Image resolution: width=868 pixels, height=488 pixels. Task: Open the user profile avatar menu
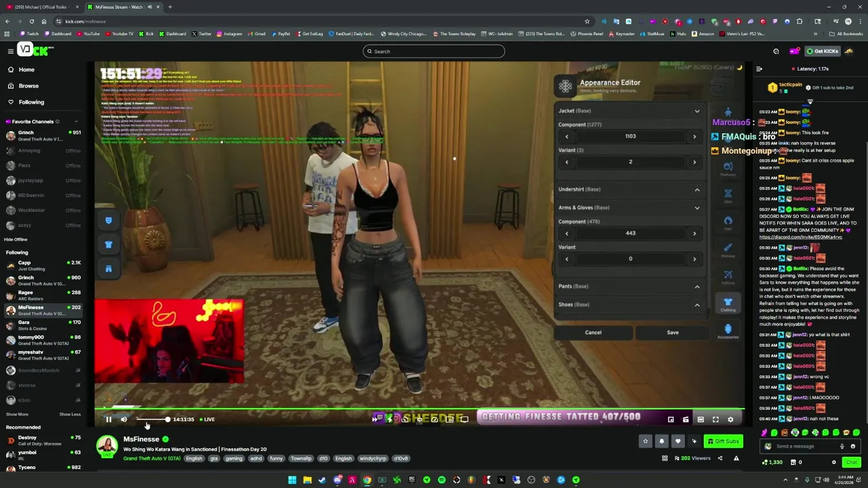click(x=849, y=51)
